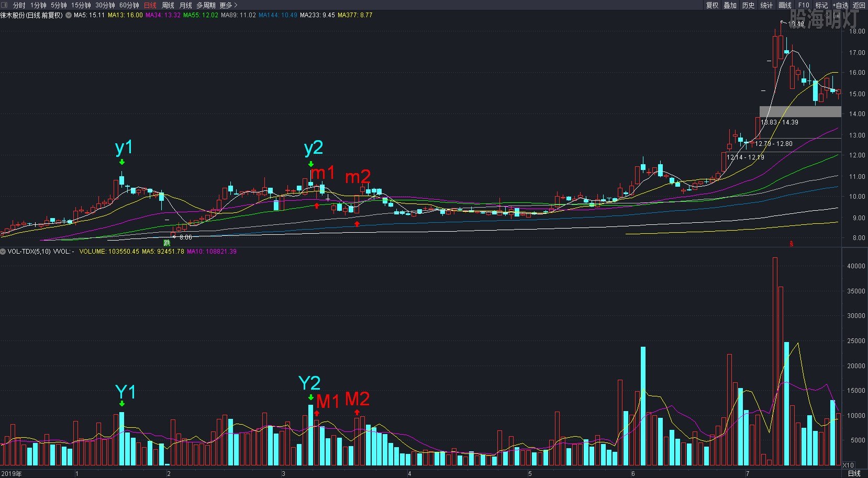The height and width of the screenshot is (478, 868).
Task: Click the stock name 徕木股份(日线.前复权)
Action: tap(31, 15)
